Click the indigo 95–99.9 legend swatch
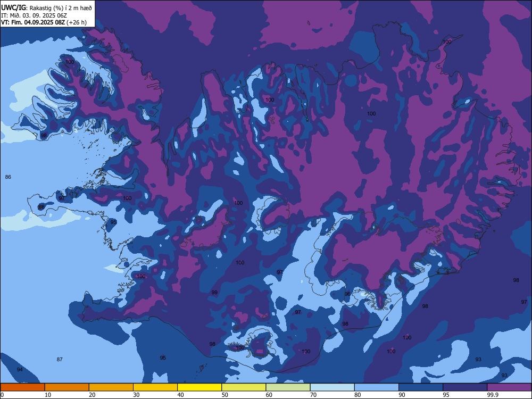 click(465, 387)
